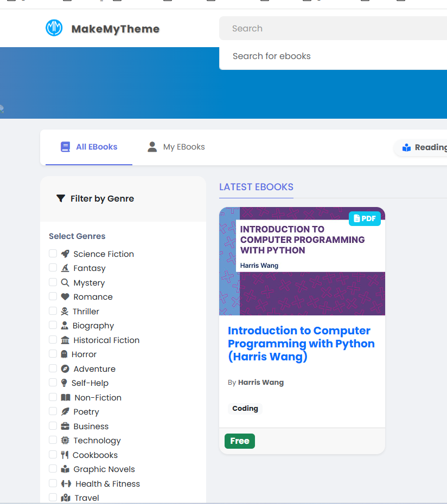Image resolution: width=447 pixels, height=504 pixels.
Task: Check the Non-Fiction checkbox
Action: [53, 397]
